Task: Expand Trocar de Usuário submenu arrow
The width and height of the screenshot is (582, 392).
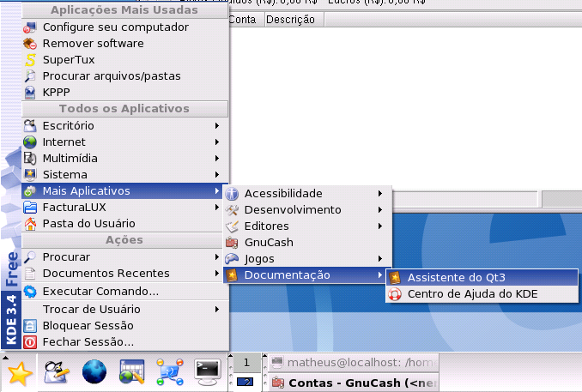Action: [x=217, y=310]
